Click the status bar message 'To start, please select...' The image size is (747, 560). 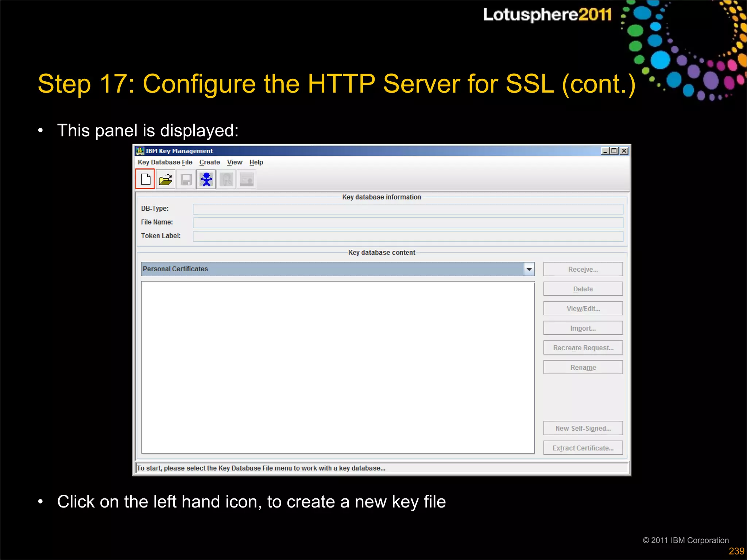click(x=261, y=468)
